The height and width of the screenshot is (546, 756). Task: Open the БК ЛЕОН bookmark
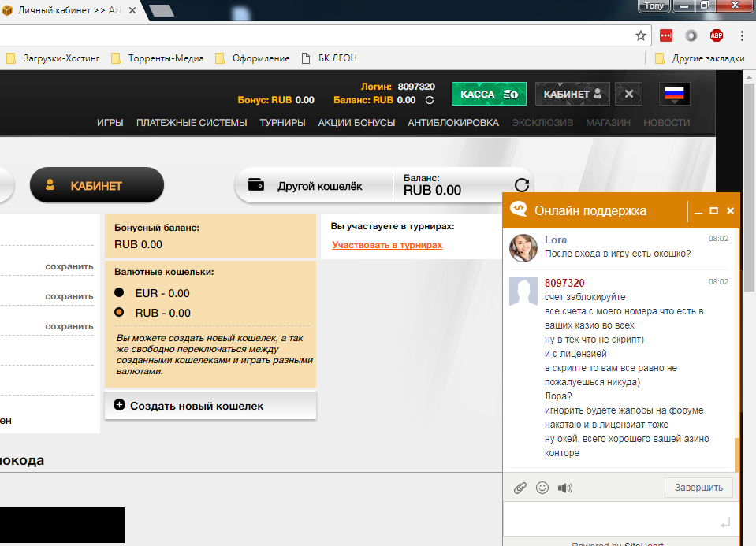[330, 58]
